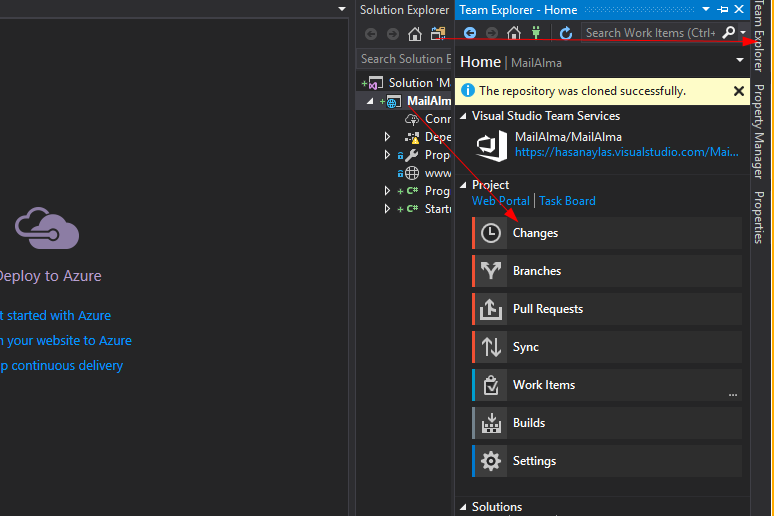
Task: Open the Builds tile
Action: pos(607,423)
